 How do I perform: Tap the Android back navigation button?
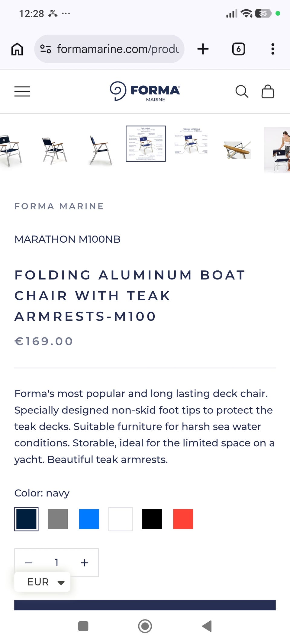207,626
